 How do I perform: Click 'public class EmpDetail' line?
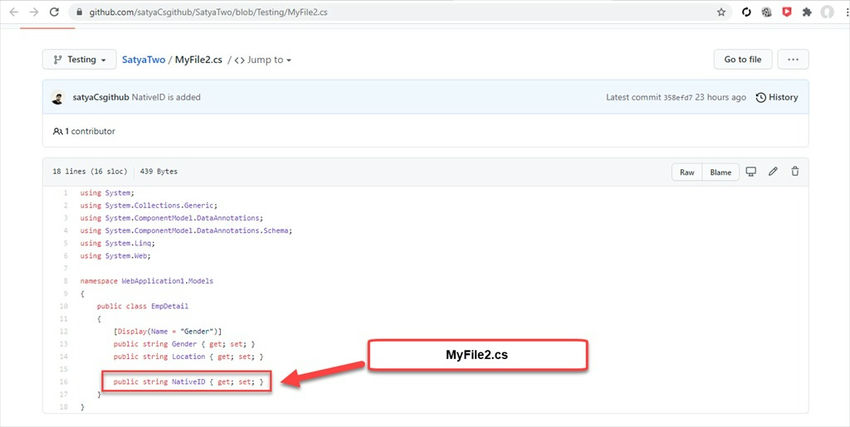[143, 306]
